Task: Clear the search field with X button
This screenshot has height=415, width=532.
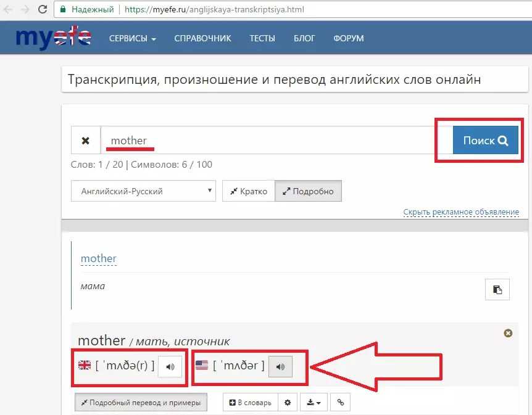Action: pyautogui.click(x=86, y=141)
